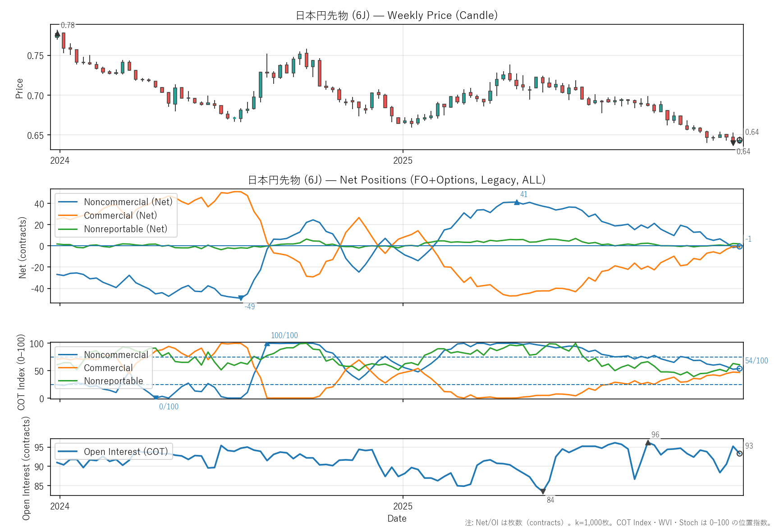Click the Open Interest (COT) legend label

tap(125, 452)
